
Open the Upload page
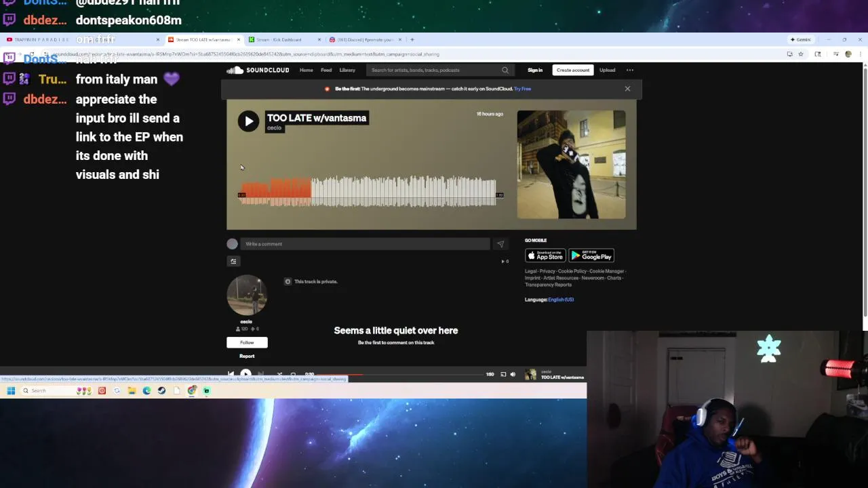pos(607,70)
